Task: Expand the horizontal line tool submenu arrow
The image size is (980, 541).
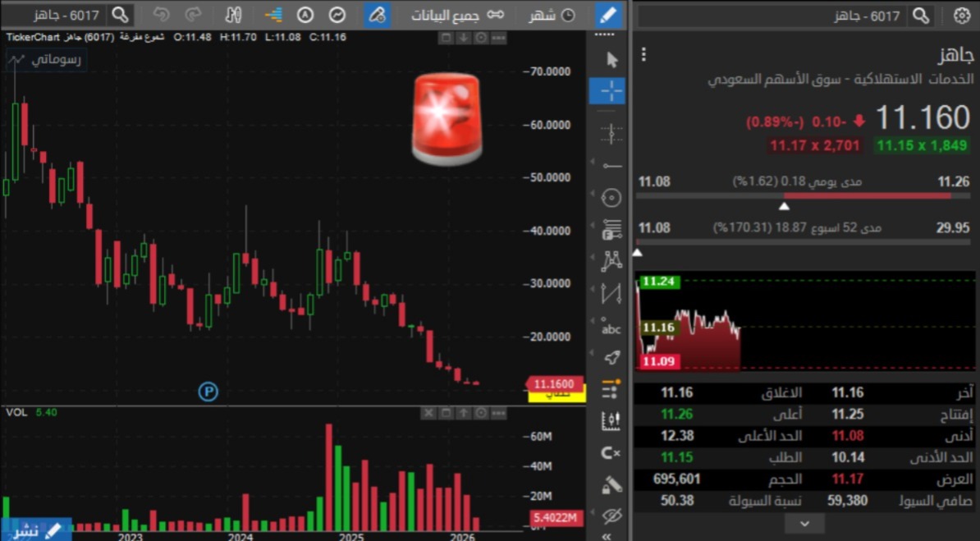Action: point(593,163)
